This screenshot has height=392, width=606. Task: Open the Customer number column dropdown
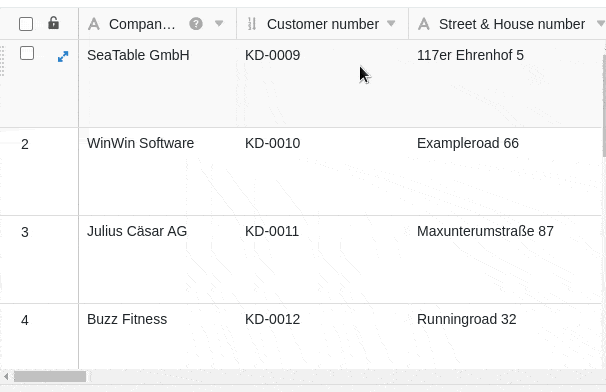391,24
